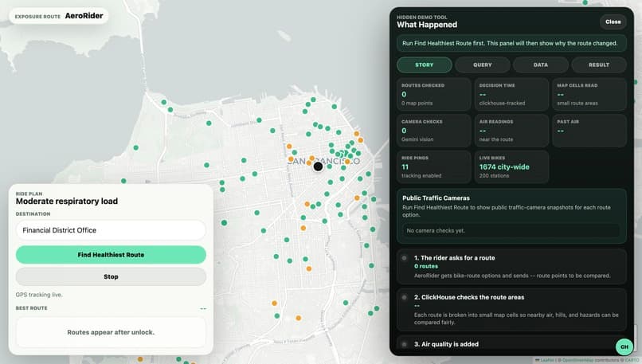
Task: Click the Past Air stat card
Action: click(x=589, y=131)
